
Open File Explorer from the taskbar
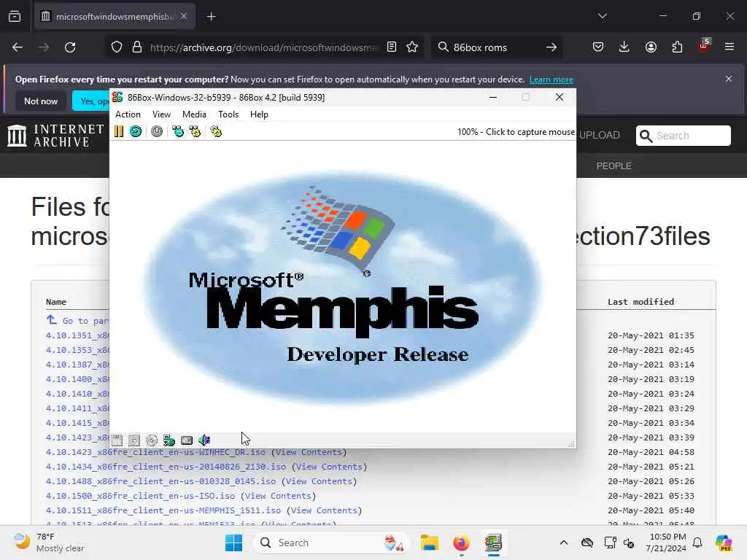[x=429, y=542]
